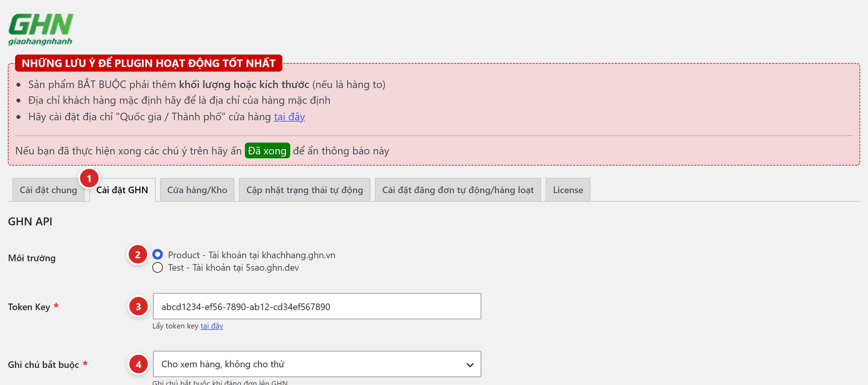Viewport: 868px width, 385px height.
Task: Click the 'Test - Tài khoản tại 5sao.ghn.dev' label
Action: [233, 267]
